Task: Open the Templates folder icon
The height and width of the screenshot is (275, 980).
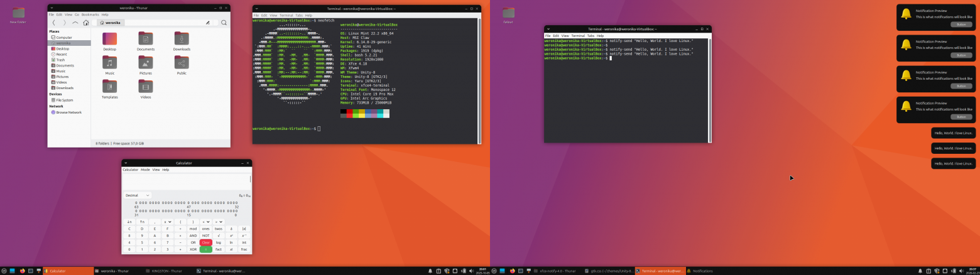Action: pos(109,88)
